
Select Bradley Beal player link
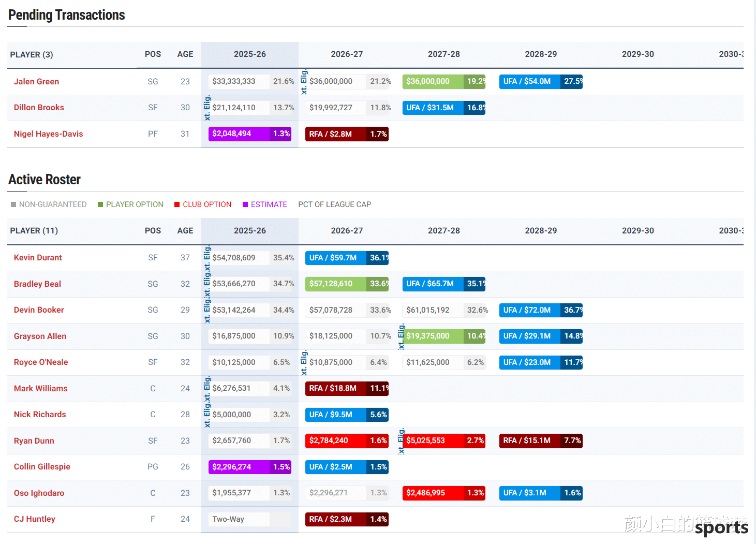37,284
